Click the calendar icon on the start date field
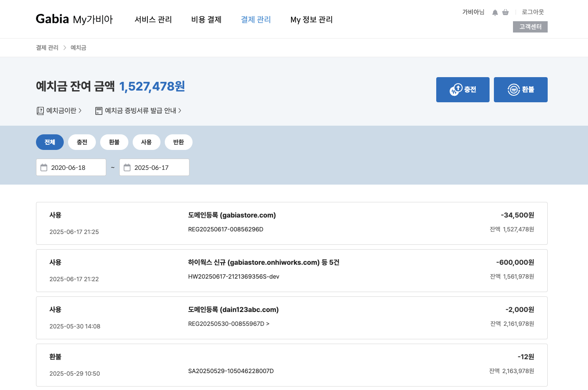This screenshot has width=588, height=390. pyautogui.click(x=44, y=167)
